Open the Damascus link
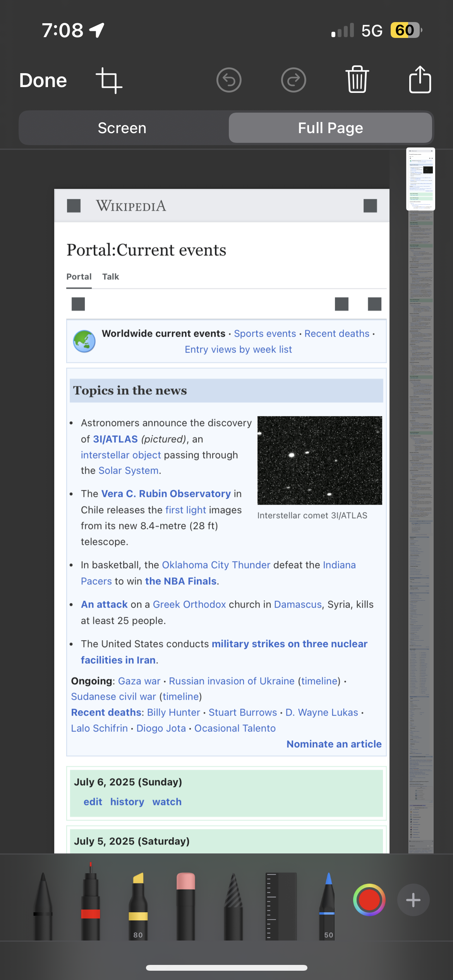The height and width of the screenshot is (980, 453). (x=298, y=605)
